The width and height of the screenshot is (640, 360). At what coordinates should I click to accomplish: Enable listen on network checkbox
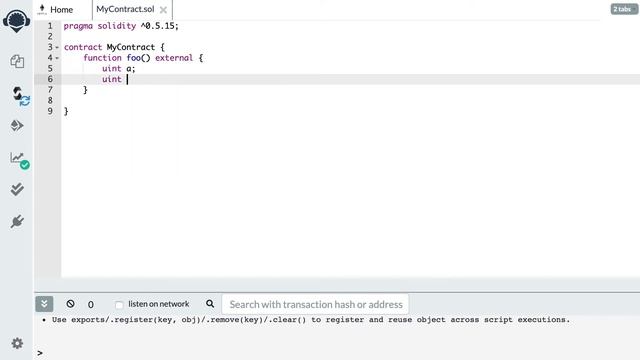click(x=119, y=305)
